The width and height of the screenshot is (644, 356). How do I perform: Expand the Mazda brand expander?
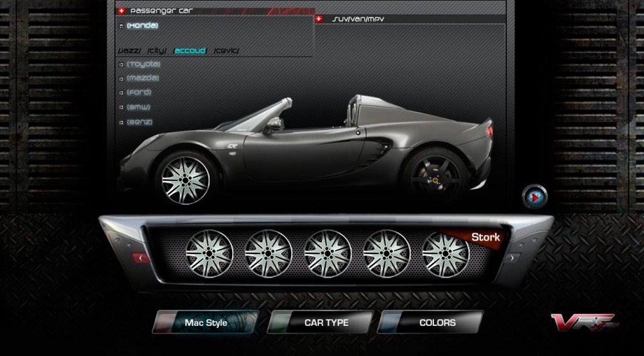121,78
